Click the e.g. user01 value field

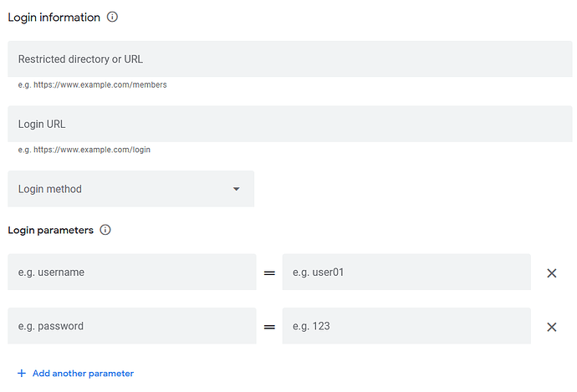[406, 272]
